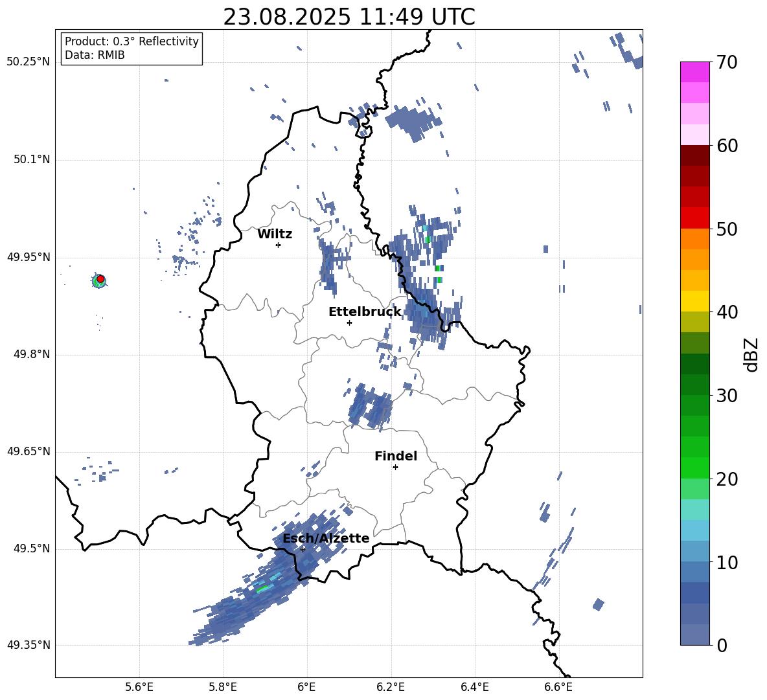This screenshot has height=700, width=767.
Task: Click the colorbar tick value 50
Action: [727, 229]
